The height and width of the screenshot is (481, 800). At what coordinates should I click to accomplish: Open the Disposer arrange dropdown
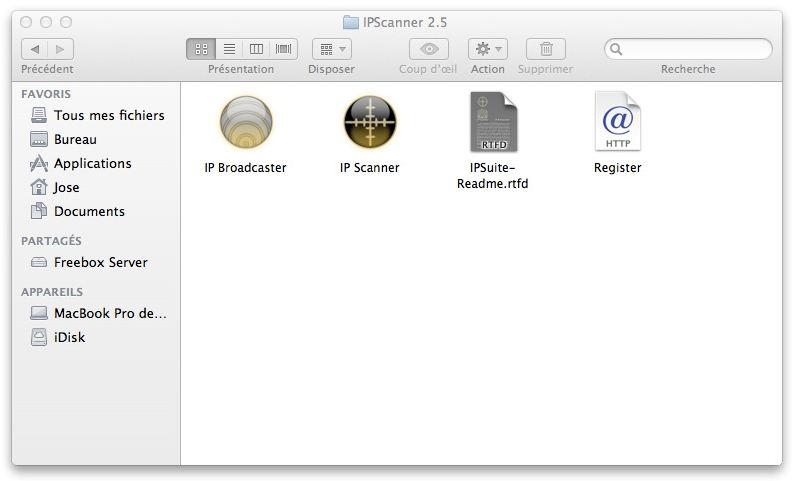tap(332, 49)
